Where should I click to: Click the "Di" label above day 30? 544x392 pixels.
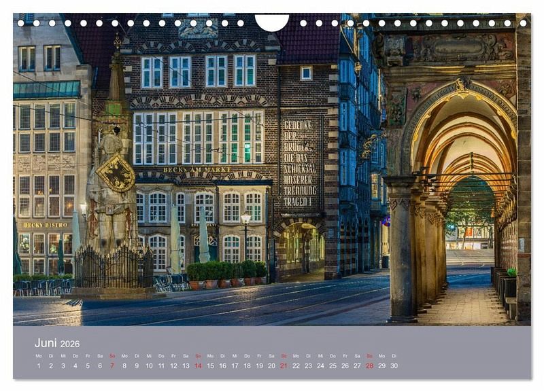[x=394, y=356]
